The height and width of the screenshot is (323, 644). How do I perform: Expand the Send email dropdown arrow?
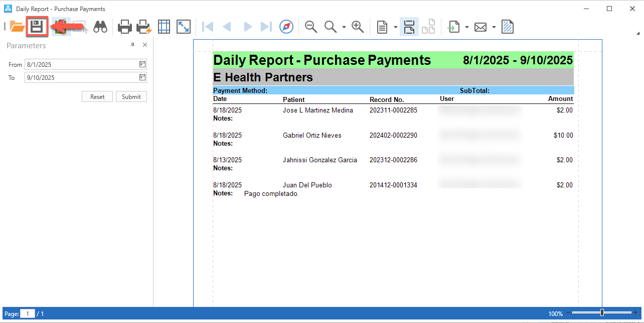point(494,27)
